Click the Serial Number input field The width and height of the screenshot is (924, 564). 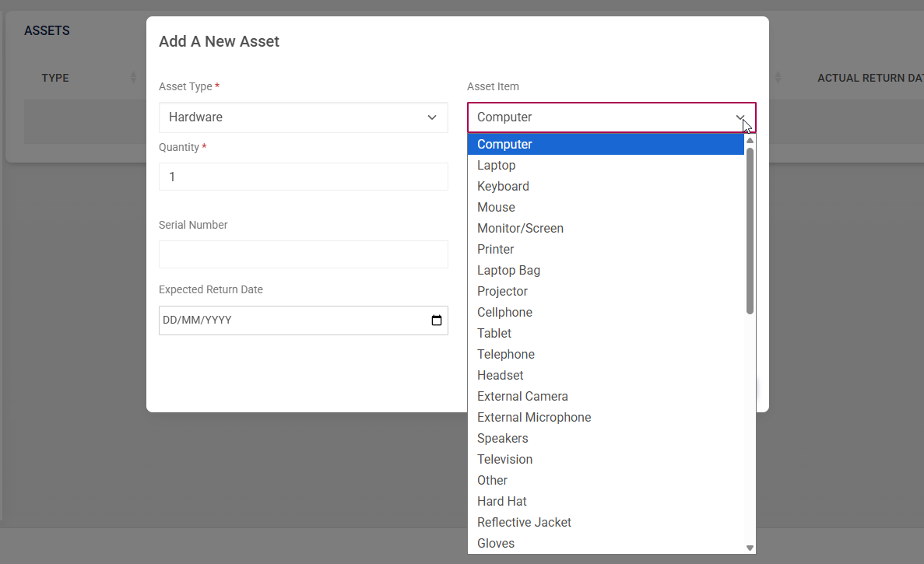click(303, 254)
